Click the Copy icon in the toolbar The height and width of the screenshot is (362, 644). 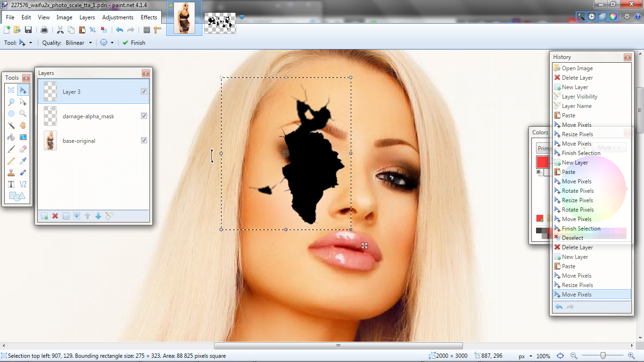click(x=71, y=30)
